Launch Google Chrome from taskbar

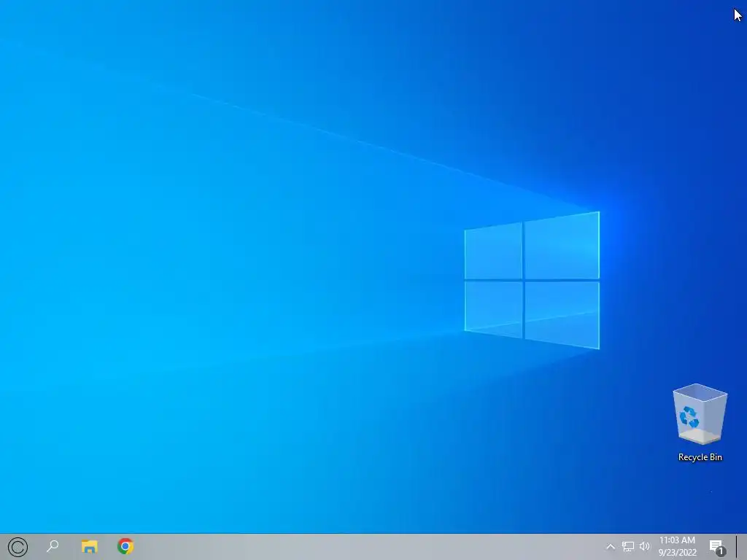[x=125, y=546]
